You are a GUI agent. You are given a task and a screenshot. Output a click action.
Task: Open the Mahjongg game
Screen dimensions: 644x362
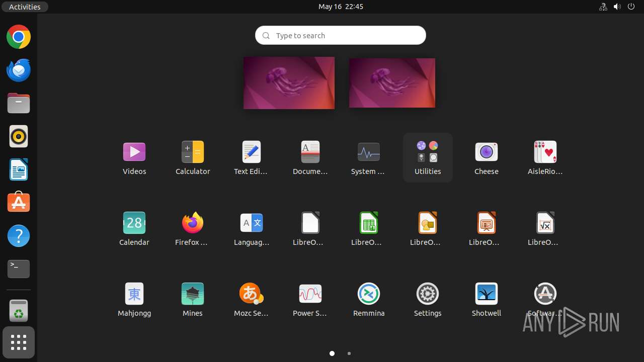[134, 299]
